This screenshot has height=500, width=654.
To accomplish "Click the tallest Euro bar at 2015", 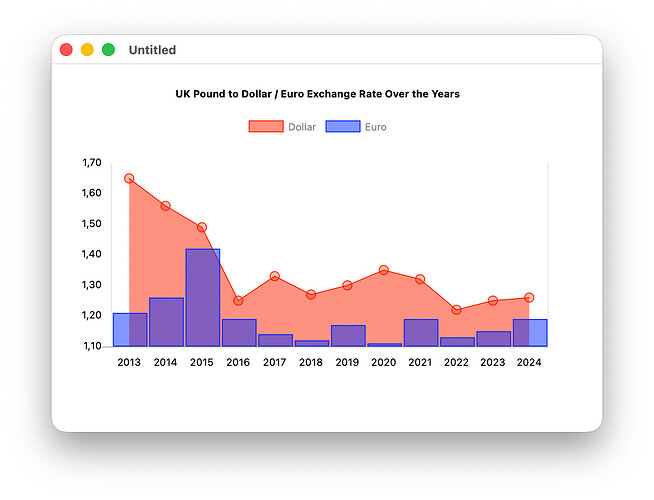I will 202,297.
